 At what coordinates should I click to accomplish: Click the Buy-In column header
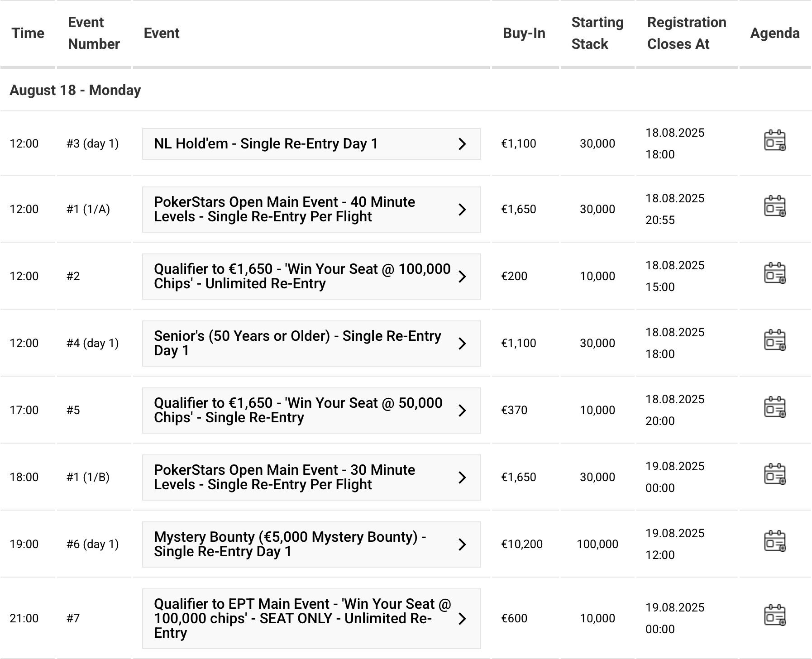click(524, 33)
